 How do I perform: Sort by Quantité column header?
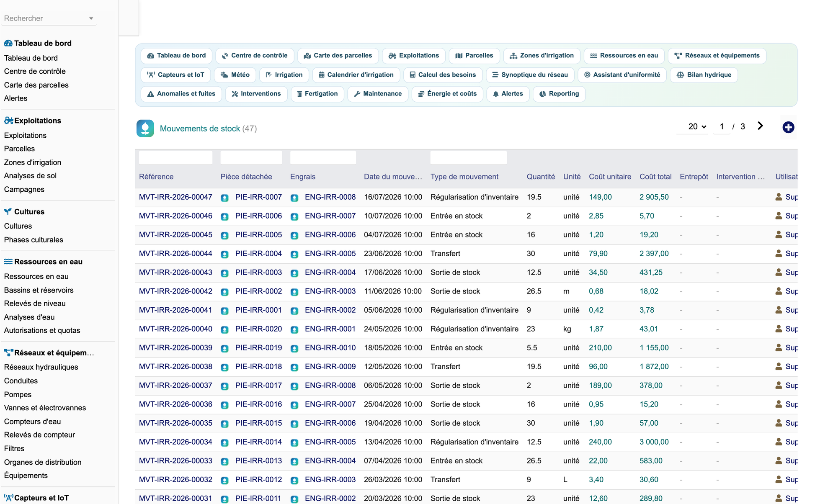click(x=541, y=177)
